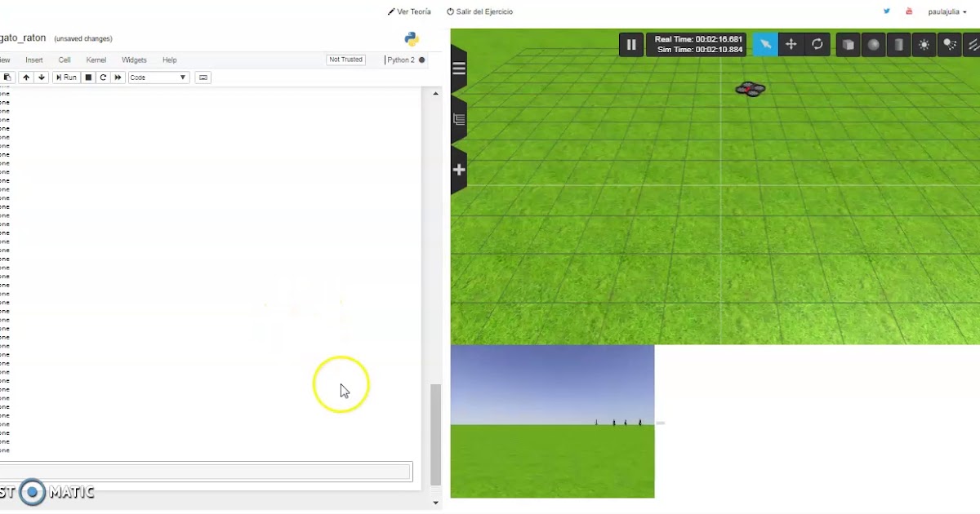Run the current notebook cell

pyautogui.click(x=66, y=78)
